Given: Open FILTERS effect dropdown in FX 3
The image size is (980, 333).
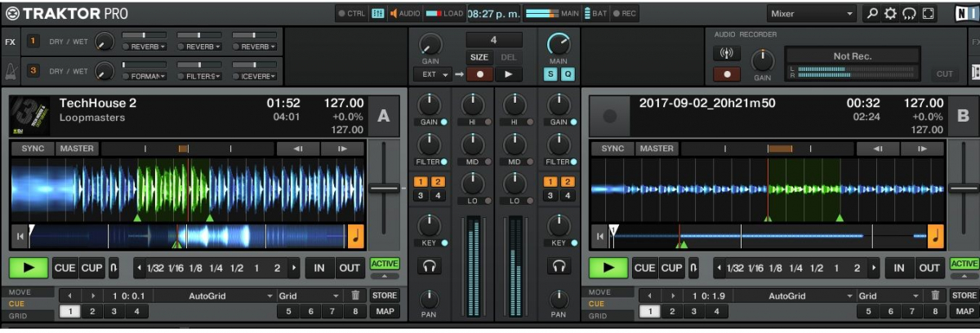Looking at the screenshot, I should pos(199,76).
